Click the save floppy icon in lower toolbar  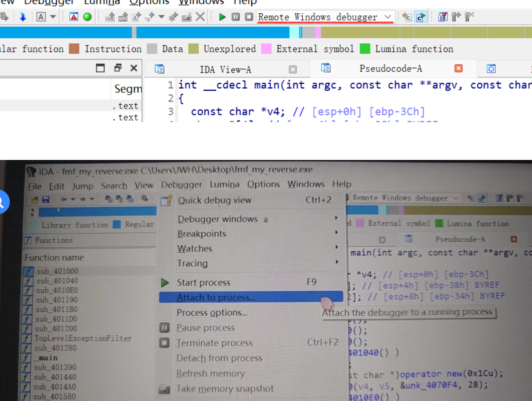(46, 199)
